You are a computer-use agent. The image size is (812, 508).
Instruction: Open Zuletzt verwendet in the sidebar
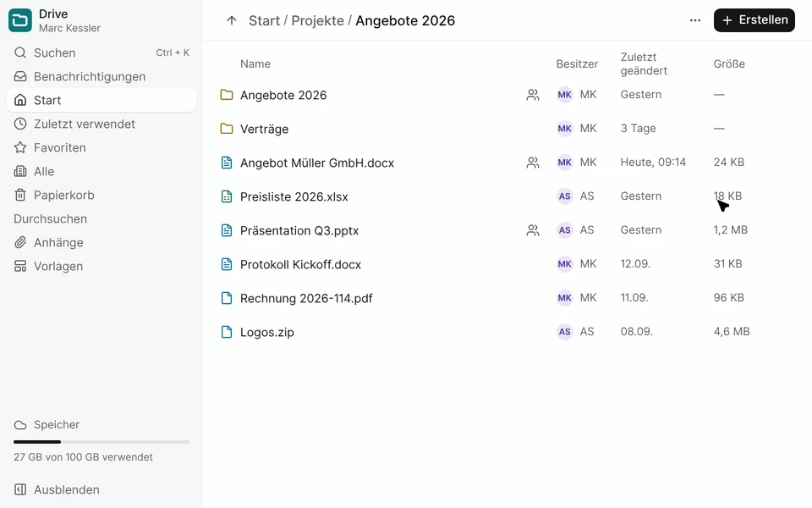(101, 124)
